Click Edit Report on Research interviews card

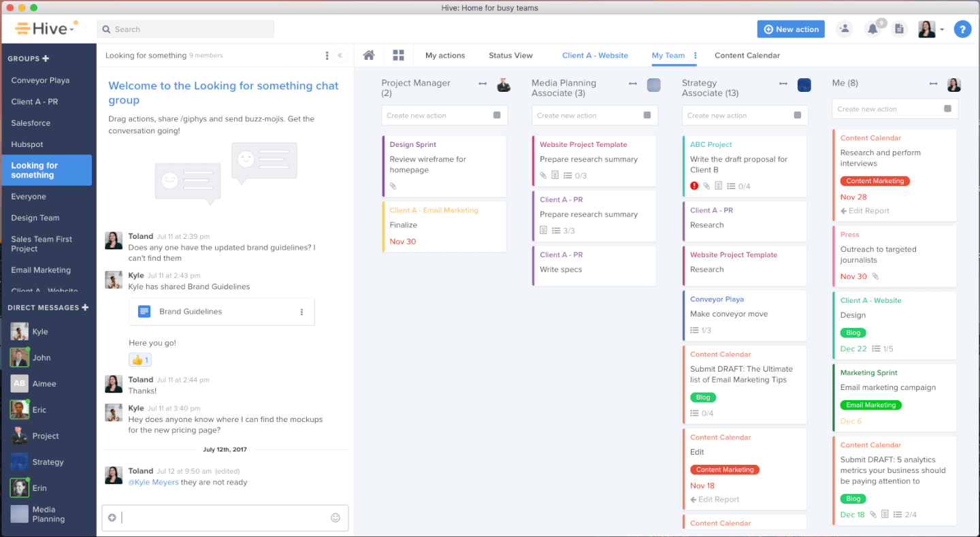865,211
